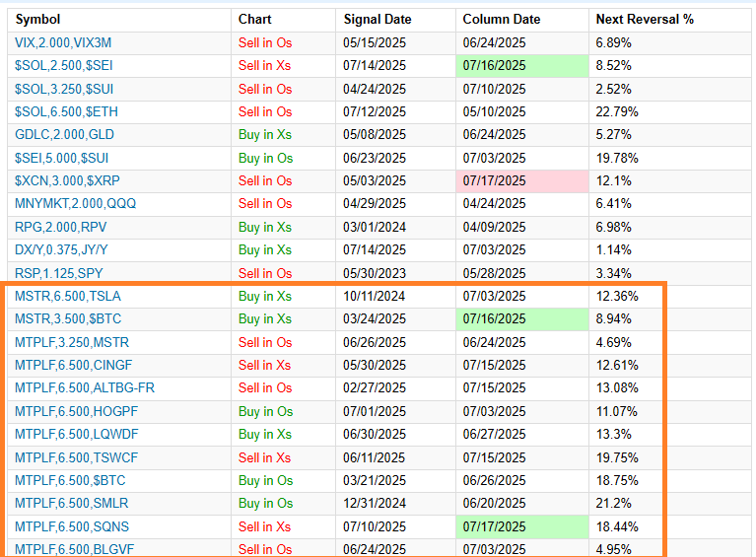Screen dimensions: 756x557
Task: Select the pink 07/17/2025 cell in $XCN row
Action: point(522,180)
